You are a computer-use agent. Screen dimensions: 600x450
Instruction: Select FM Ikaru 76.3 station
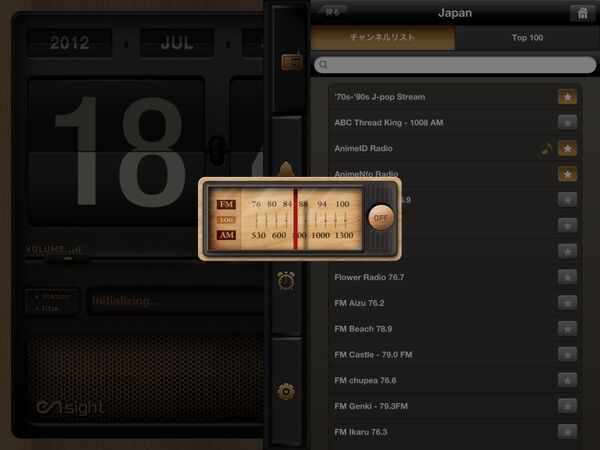point(455,432)
